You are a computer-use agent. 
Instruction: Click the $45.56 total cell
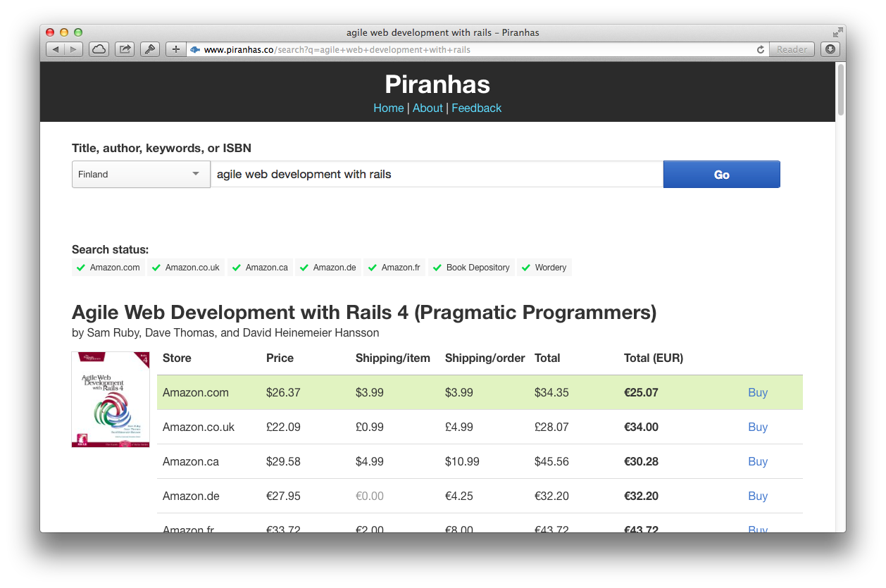tap(551, 461)
